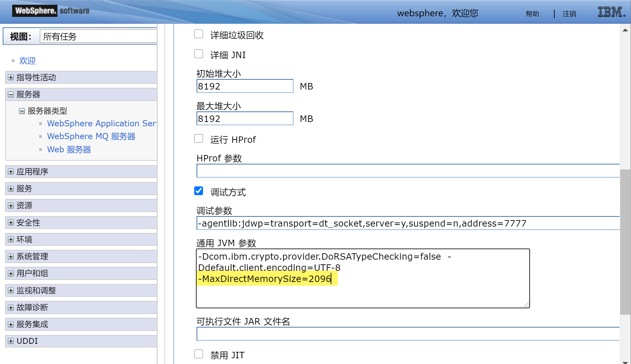Screen dimensions: 631x364
Task: Expand the 故障诊断 section
Action: click(x=10, y=307)
